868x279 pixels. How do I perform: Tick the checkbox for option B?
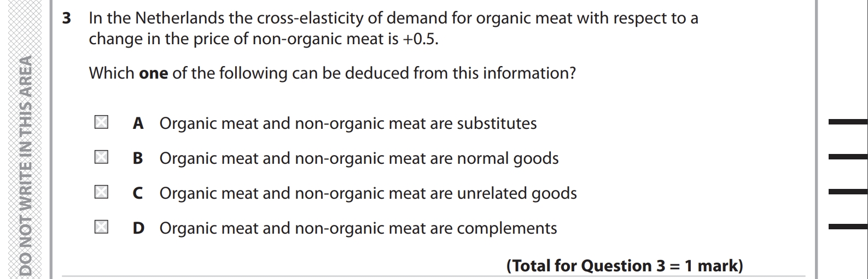(x=101, y=158)
